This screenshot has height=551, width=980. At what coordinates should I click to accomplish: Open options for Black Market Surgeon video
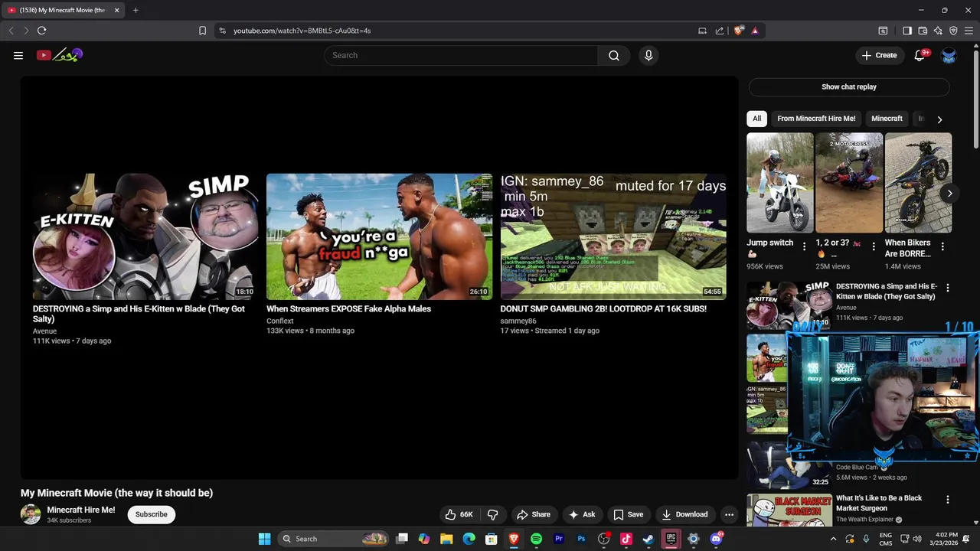[948, 500]
